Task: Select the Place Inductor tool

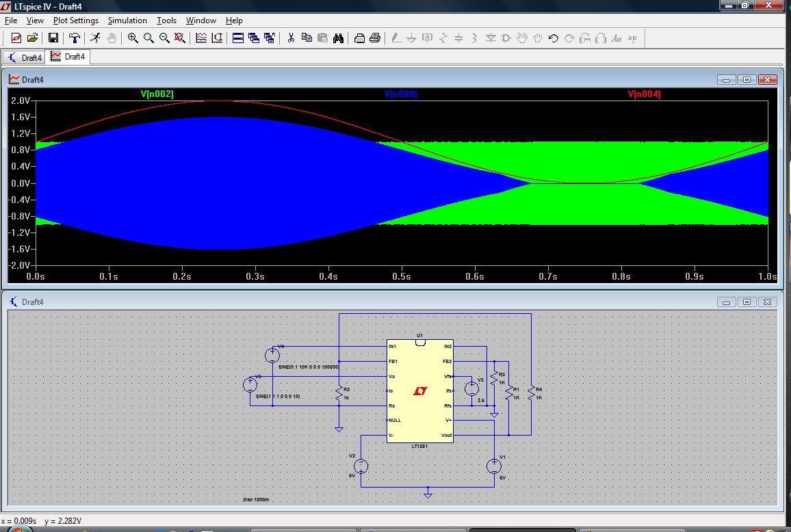Action: [x=474, y=38]
